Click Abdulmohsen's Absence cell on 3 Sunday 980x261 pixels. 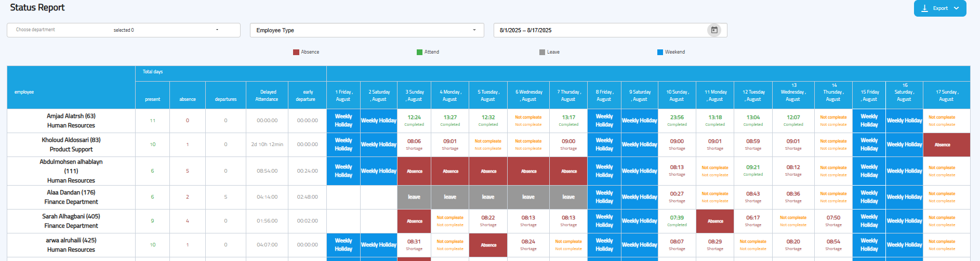tap(414, 171)
